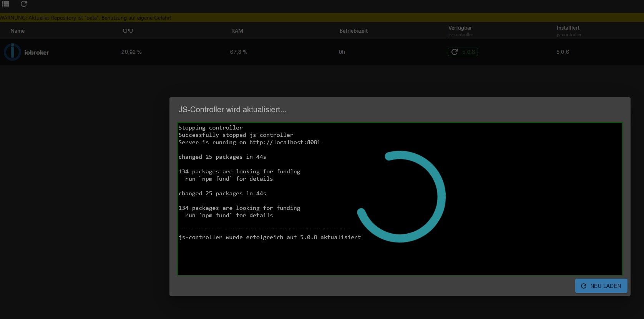The height and width of the screenshot is (319, 644).
Task: Click the localhost:8081 server log line
Action: pyautogui.click(x=249, y=142)
